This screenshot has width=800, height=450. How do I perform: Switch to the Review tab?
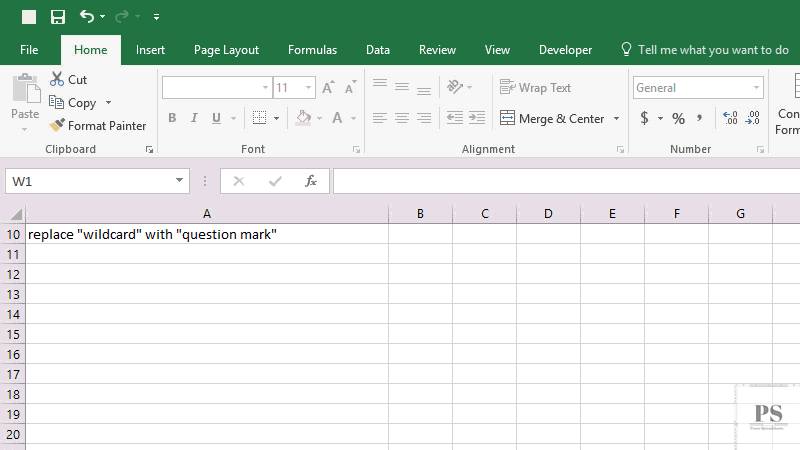pos(437,50)
